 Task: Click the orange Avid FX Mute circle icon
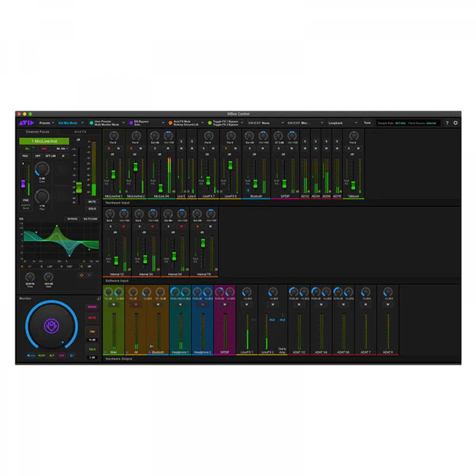[x=170, y=123]
